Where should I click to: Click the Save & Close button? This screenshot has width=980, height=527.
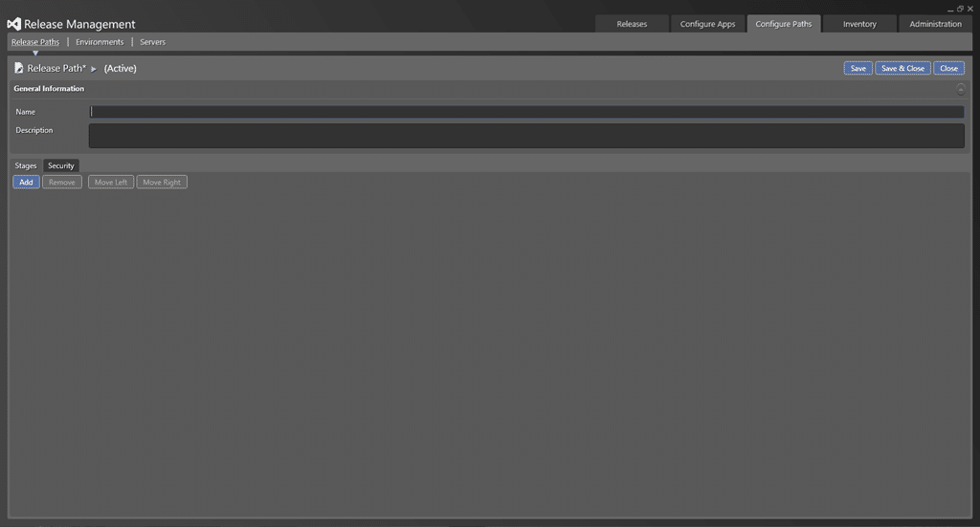902,68
